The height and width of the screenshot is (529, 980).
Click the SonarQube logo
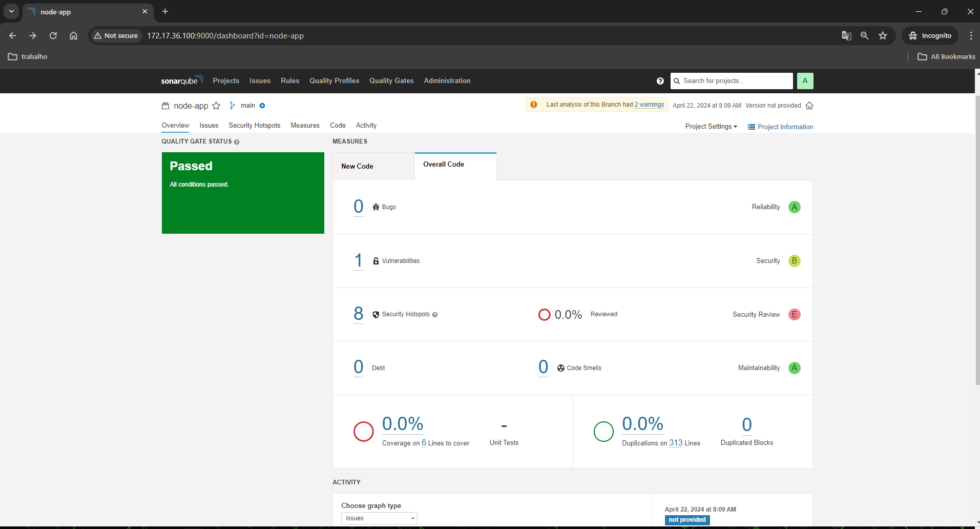click(182, 80)
